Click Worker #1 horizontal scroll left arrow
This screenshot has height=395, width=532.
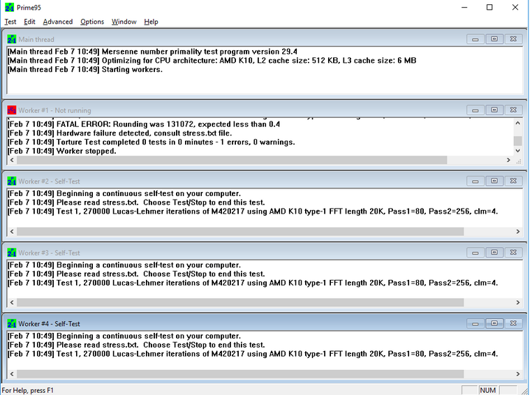coord(12,160)
